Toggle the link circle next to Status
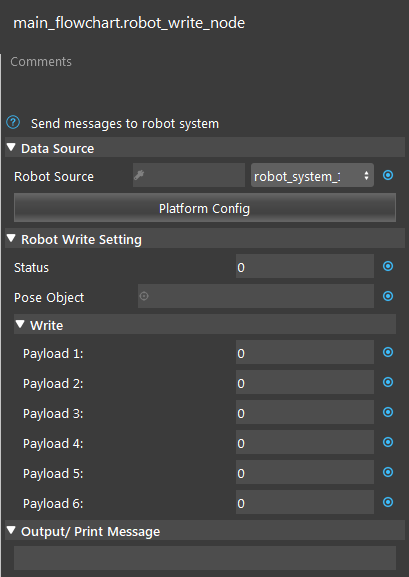Image resolution: width=409 pixels, height=577 pixels. point(388,266)
